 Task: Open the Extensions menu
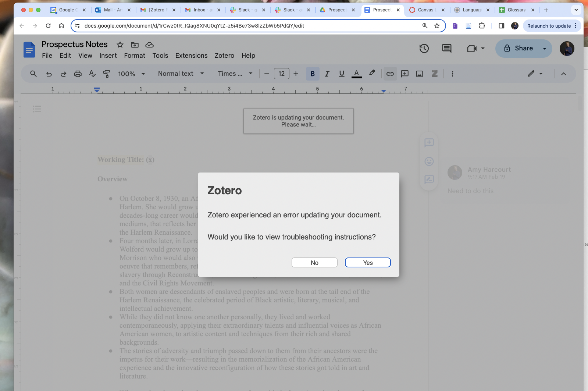pos(191,56)
